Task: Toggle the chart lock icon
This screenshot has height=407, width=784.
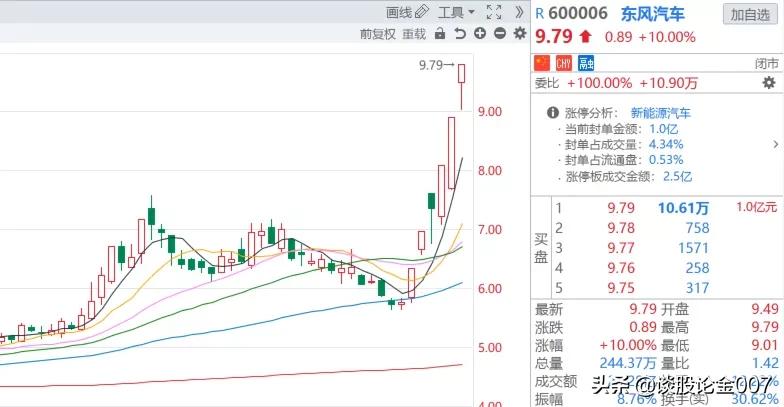Action: coord(440,34)
